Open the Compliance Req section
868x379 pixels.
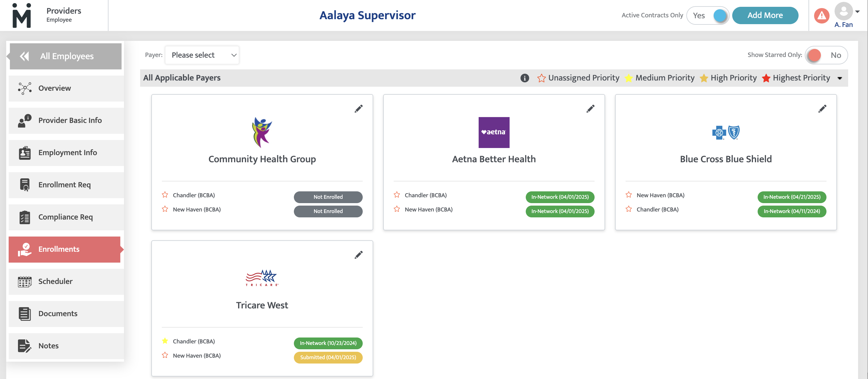tap(66, 217)
